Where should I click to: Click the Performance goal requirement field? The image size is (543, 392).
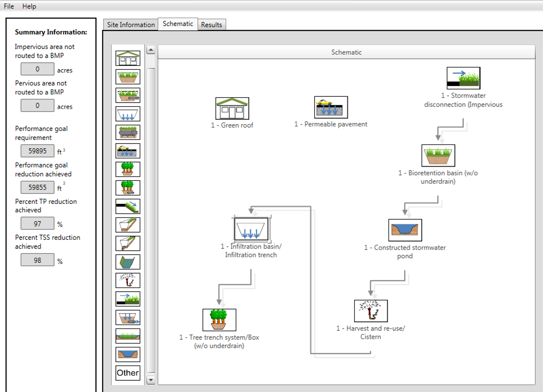[37, 151]
